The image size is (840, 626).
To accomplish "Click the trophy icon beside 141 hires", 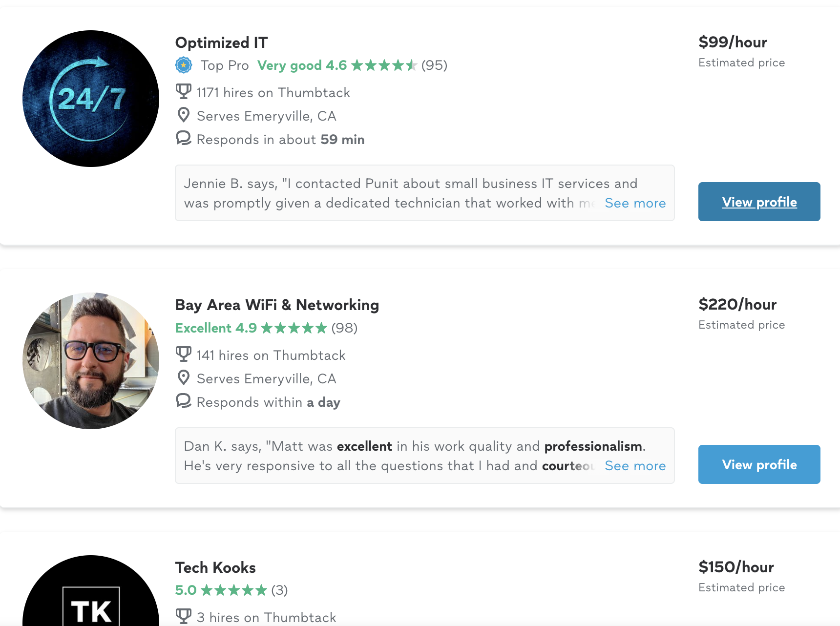I will (184, 355).
